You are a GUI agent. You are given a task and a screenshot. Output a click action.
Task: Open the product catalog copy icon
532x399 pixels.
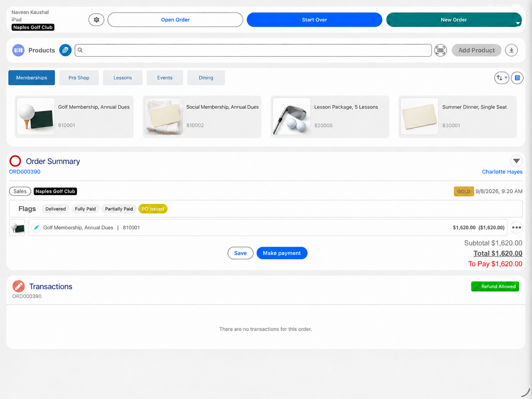click(65, 50)
